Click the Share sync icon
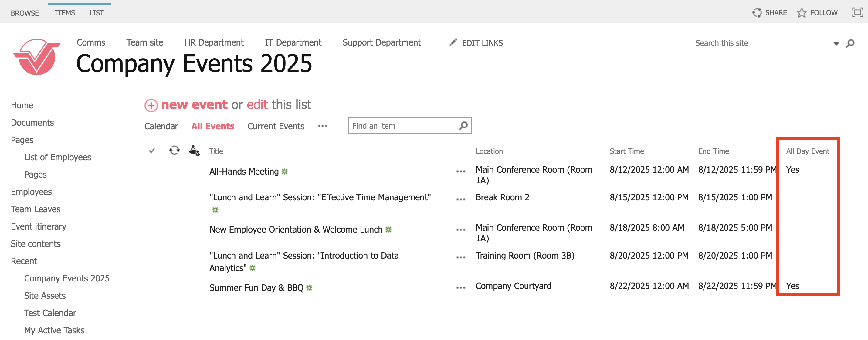868x340 pixels. pos(757,13)
